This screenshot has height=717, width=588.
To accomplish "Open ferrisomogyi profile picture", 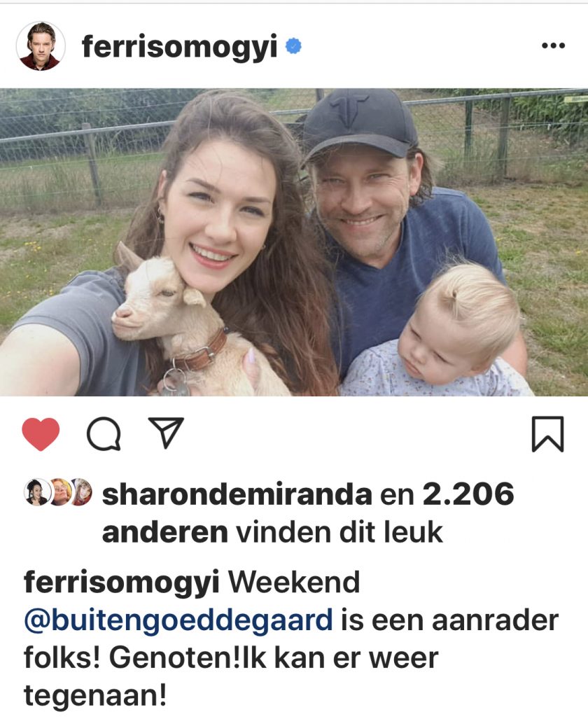I will click(41, 46).
